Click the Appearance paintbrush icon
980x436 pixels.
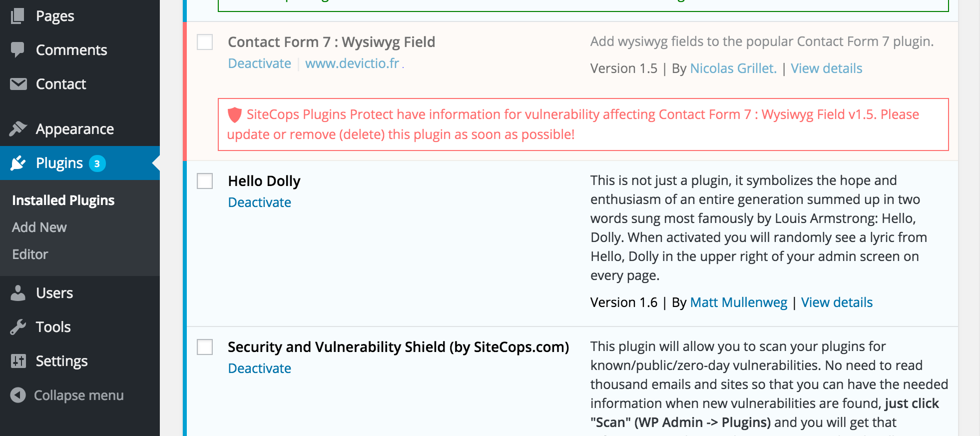(18, 129)
